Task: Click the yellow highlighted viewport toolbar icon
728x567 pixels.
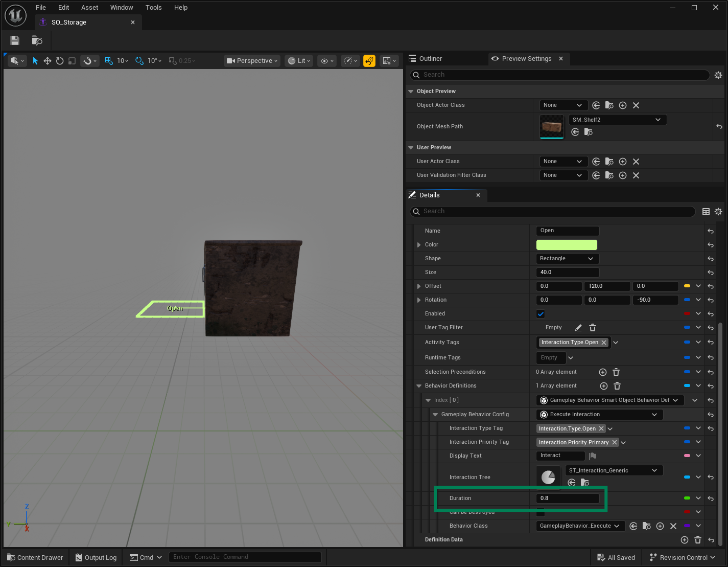Action: click(x=369, y=61)
